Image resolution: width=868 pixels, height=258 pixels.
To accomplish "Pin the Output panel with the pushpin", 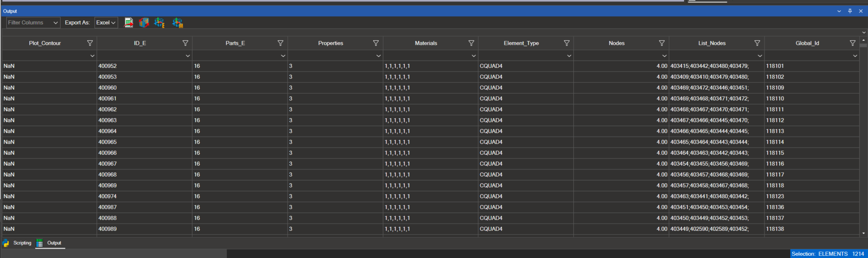I will click(x=850, y=11).
